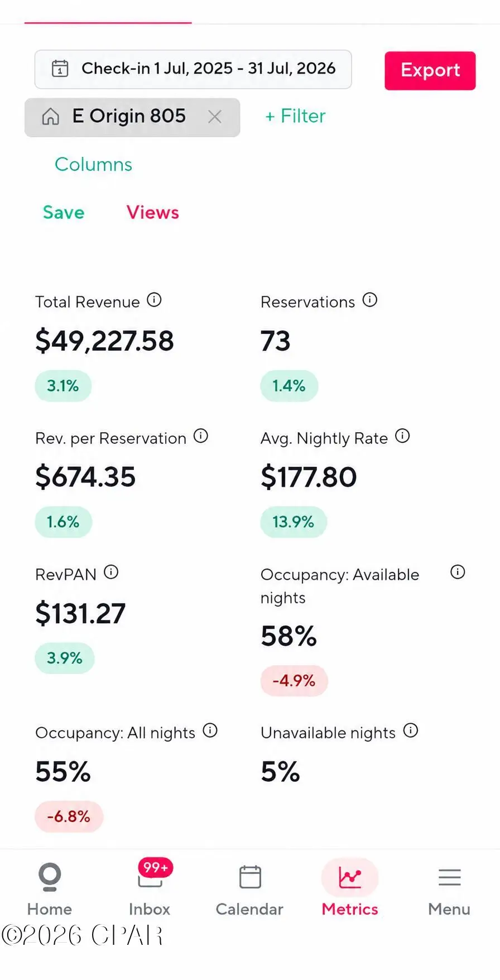Click the $674.35 revenue per reservation value
The image size is (500, 980).
click(85, 477)
